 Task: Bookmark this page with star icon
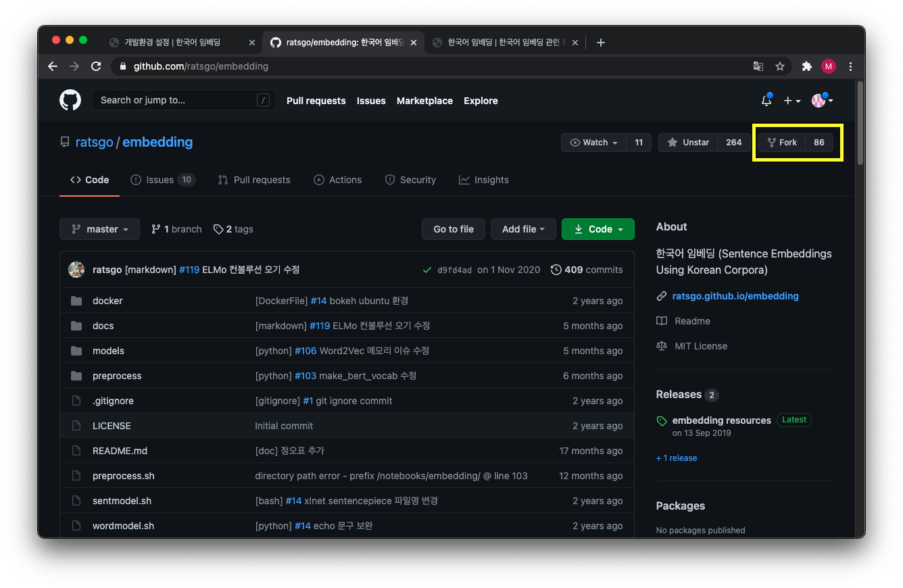780,66
